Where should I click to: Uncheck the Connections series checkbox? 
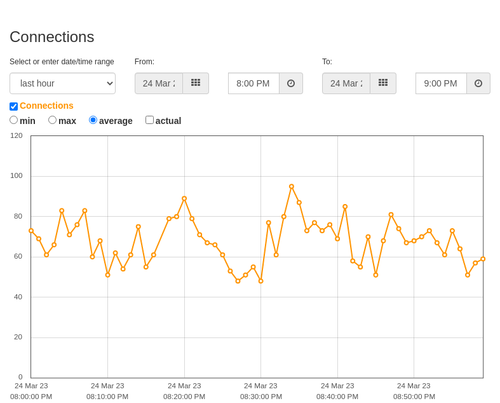13,106
